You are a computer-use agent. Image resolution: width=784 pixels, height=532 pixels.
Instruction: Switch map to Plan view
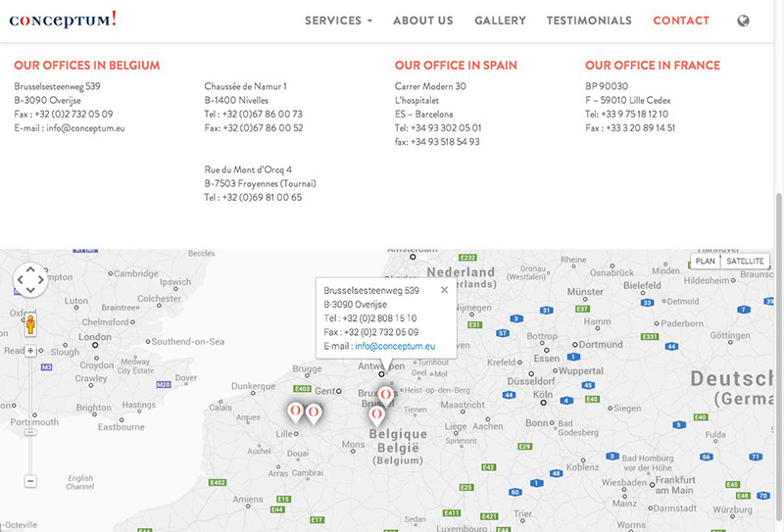click(x=705, y=261)
